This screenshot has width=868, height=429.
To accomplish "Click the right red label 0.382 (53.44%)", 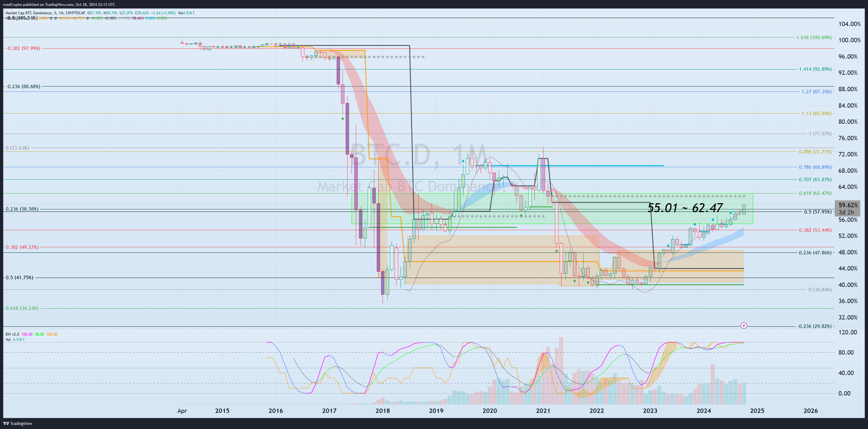I will tap(815, 230).
